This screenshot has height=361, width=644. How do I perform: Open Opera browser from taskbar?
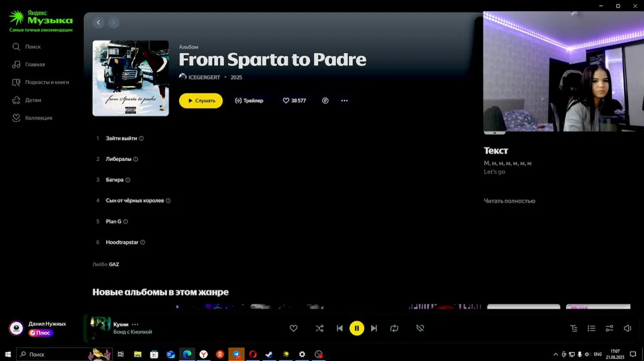(x=253, y=354)
